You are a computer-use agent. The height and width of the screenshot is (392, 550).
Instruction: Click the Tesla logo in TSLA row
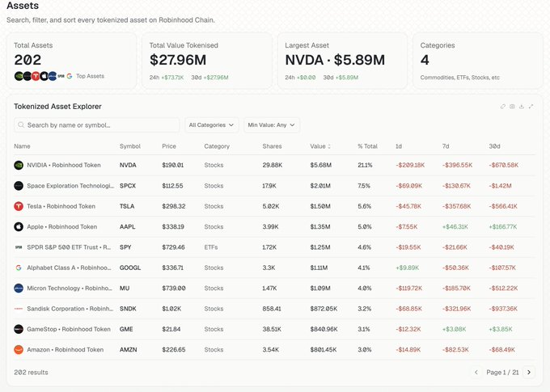pyautogui.click(x=19, y=206)
